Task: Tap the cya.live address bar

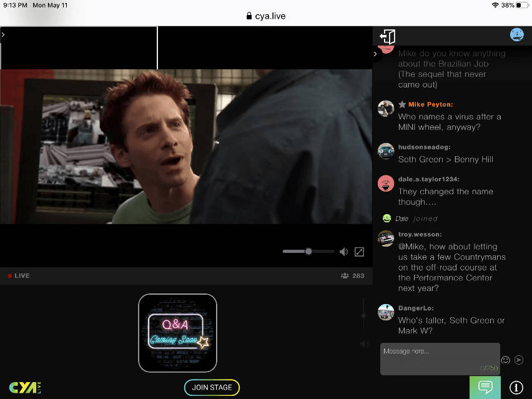Action: (x=266, y=16)
